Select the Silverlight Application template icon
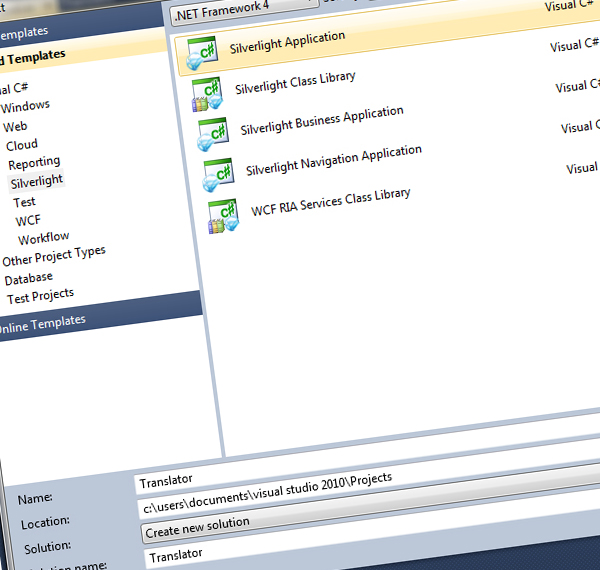The width and height of the screenshot is (600, 570). click(202, 54)
